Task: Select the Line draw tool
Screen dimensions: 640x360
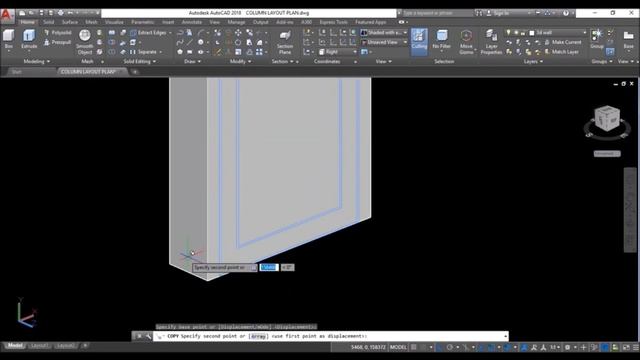Action: point(190,42)
